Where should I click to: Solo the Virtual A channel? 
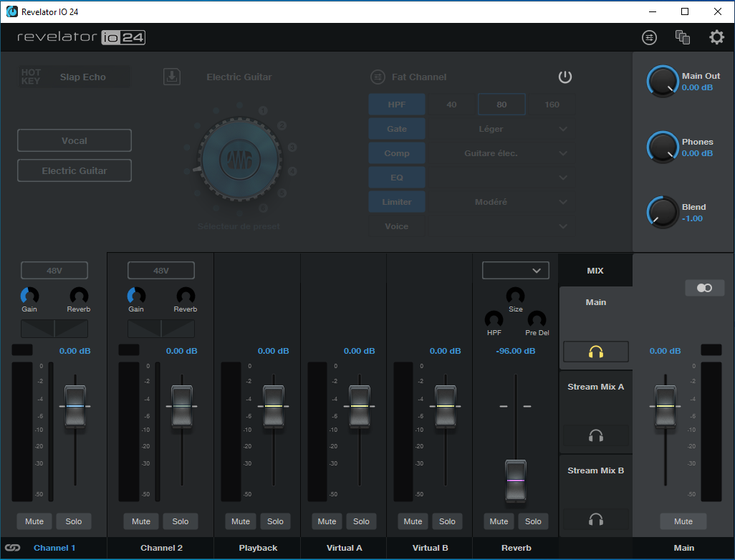[361, 521]
